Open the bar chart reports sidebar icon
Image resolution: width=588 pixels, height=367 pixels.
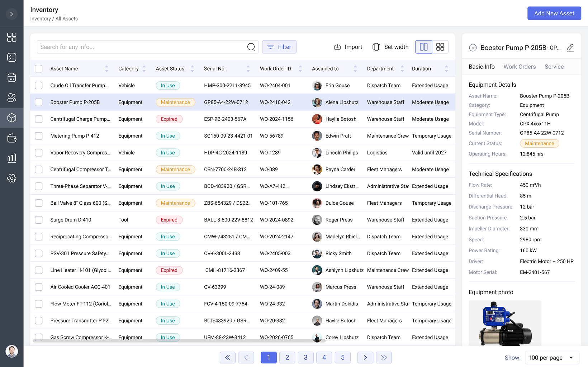(11, 158)
